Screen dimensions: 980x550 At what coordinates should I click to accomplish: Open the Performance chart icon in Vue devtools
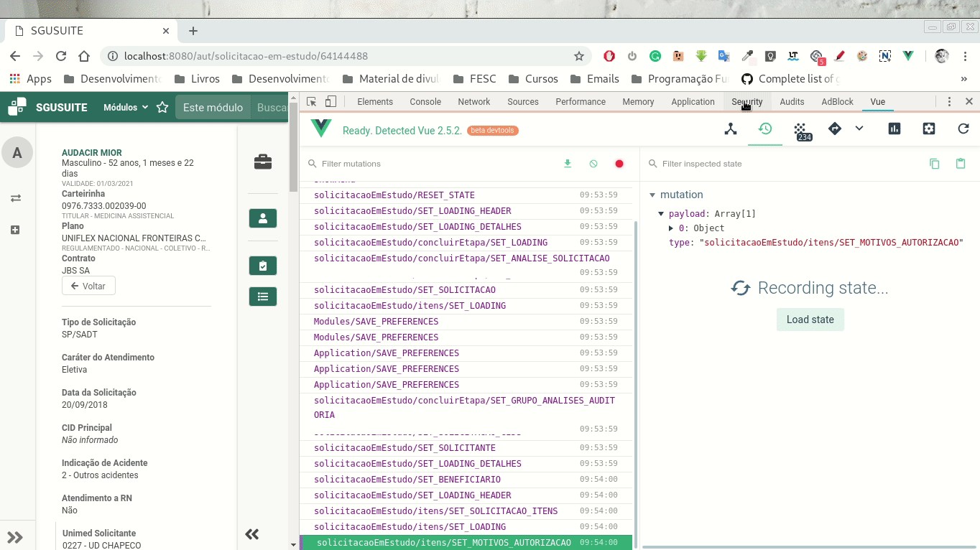[895, 129]
